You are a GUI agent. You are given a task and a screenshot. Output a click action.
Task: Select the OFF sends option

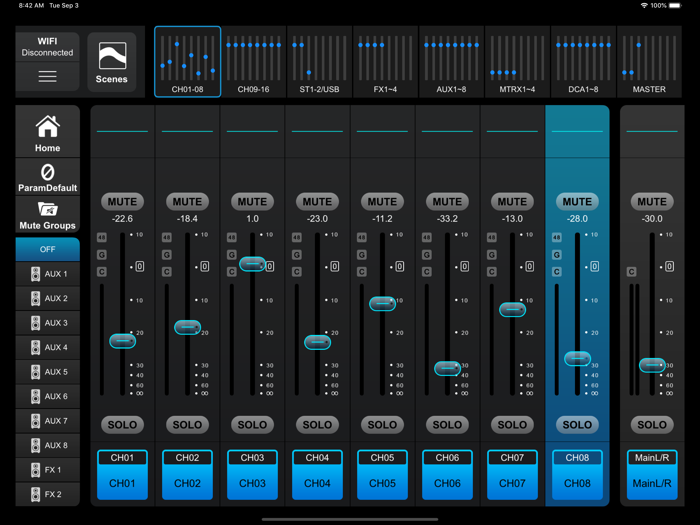(x=48, y=249)
